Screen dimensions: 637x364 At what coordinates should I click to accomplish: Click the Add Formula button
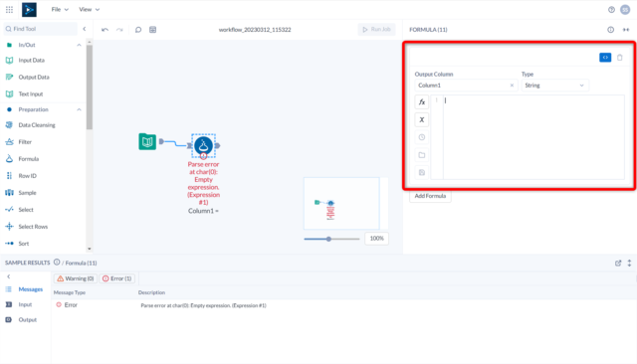430,196
